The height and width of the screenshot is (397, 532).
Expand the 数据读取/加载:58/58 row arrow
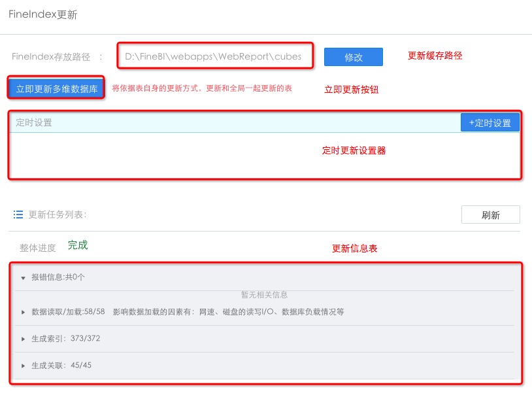click(23, 312)
